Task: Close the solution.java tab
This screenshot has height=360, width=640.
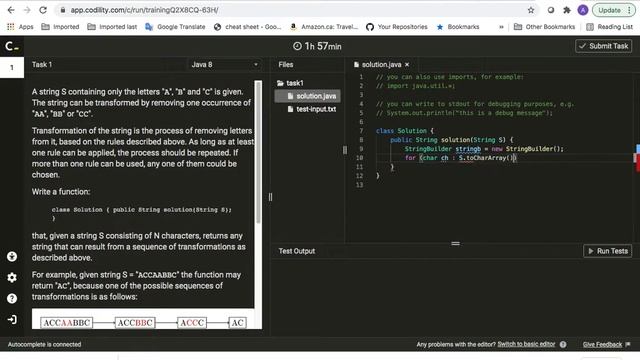Action: 407,64
